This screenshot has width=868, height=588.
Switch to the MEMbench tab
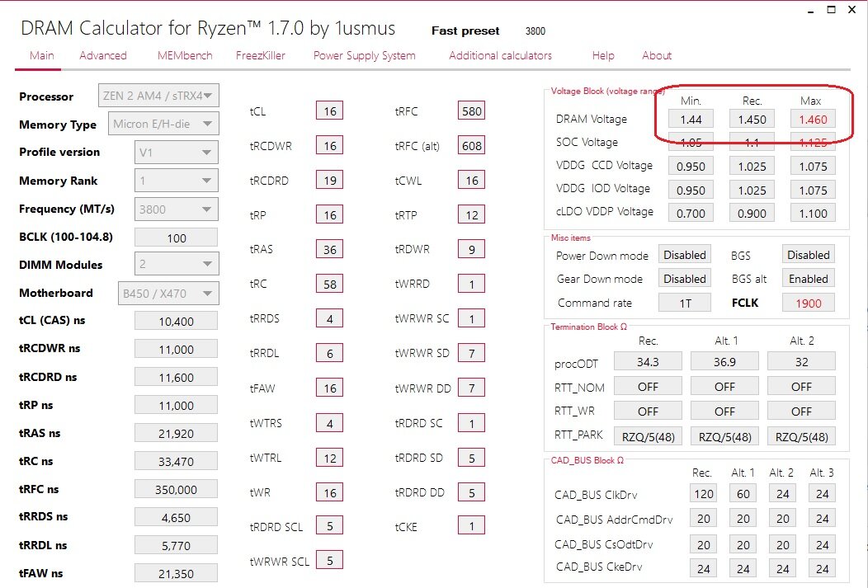[185, 55]
